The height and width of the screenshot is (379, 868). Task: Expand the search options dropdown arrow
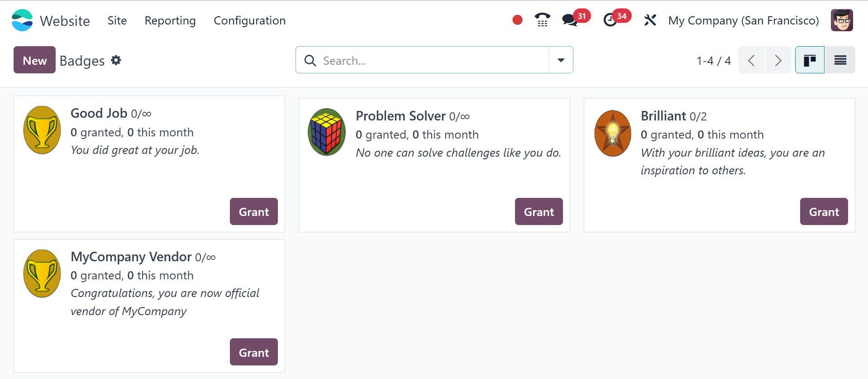[x=561, y=60]
